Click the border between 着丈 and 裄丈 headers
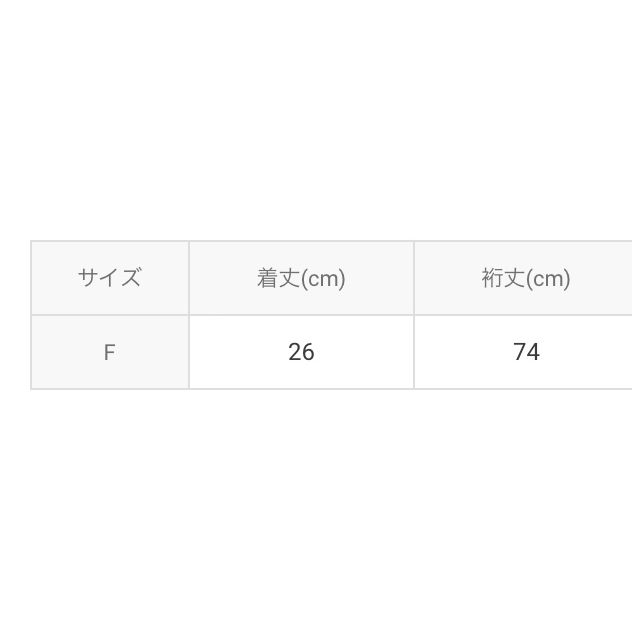This screenshot has width=632, height=632. click(414, 278)
